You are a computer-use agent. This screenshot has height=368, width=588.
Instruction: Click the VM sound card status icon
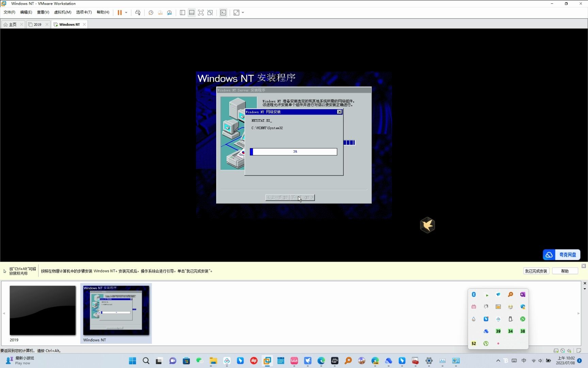tap(569, 351)
